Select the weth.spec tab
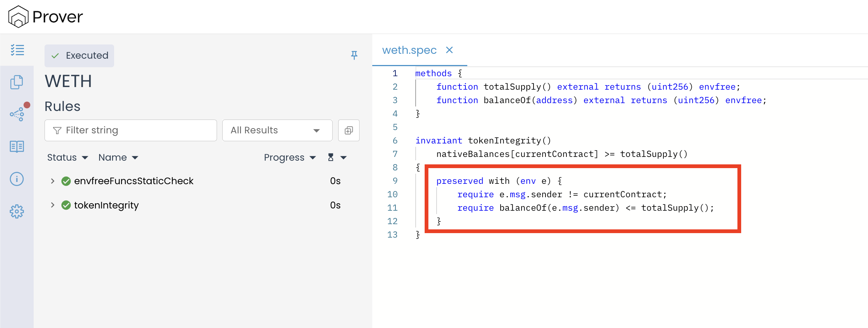 point(409,50)
